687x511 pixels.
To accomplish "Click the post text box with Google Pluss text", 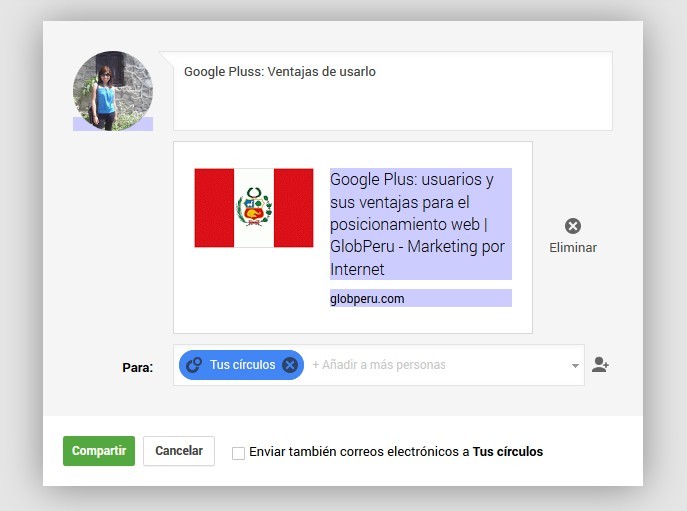I will pos(393,91).
